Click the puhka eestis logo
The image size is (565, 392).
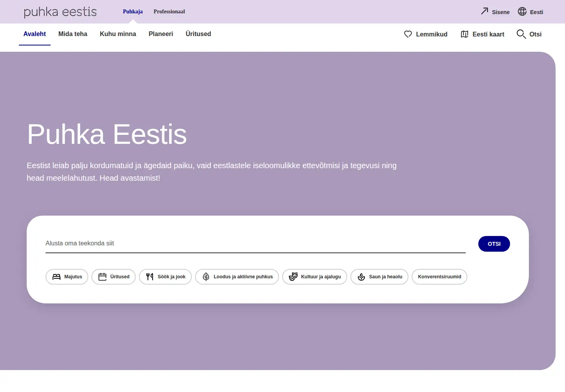(x=60, y=12)
